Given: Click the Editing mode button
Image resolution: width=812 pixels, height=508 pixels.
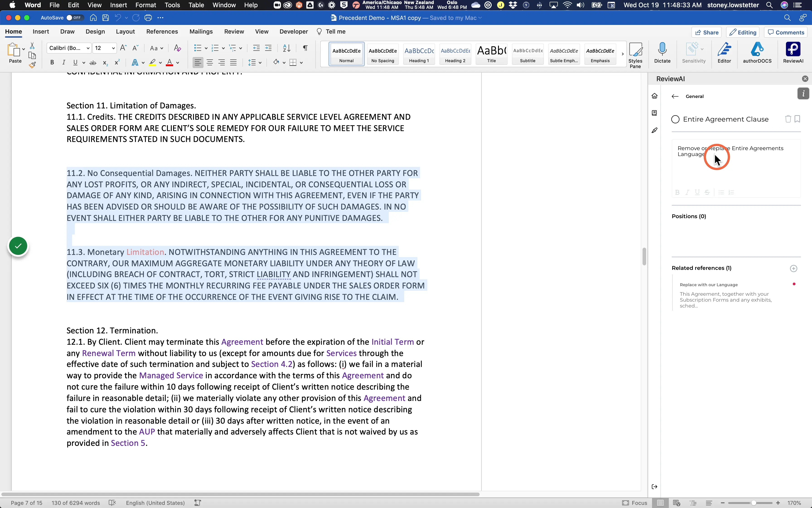Looking at the screenshot, I should click(x=742, y=32).
